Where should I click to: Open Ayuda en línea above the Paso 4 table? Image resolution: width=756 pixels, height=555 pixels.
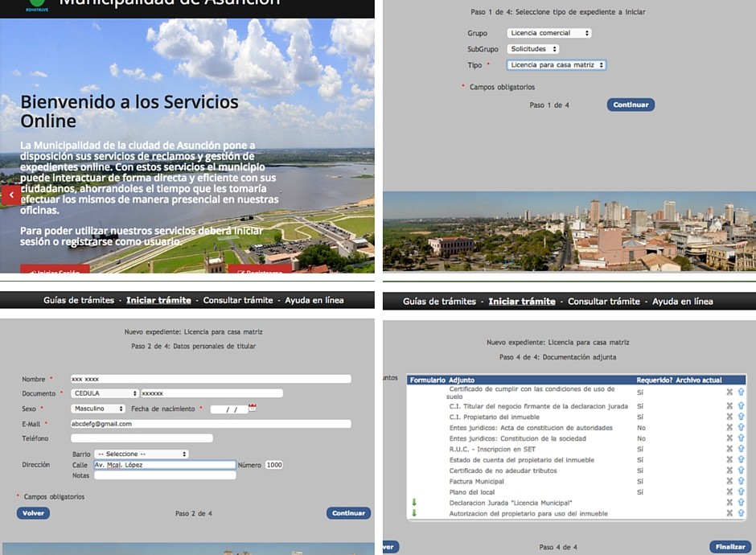click(x=682, y=302)
